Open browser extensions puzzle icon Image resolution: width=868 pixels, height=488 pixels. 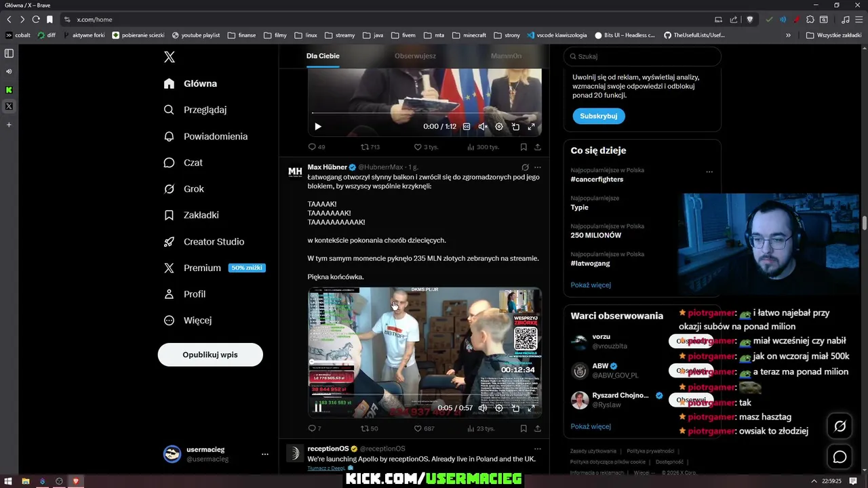810,20
